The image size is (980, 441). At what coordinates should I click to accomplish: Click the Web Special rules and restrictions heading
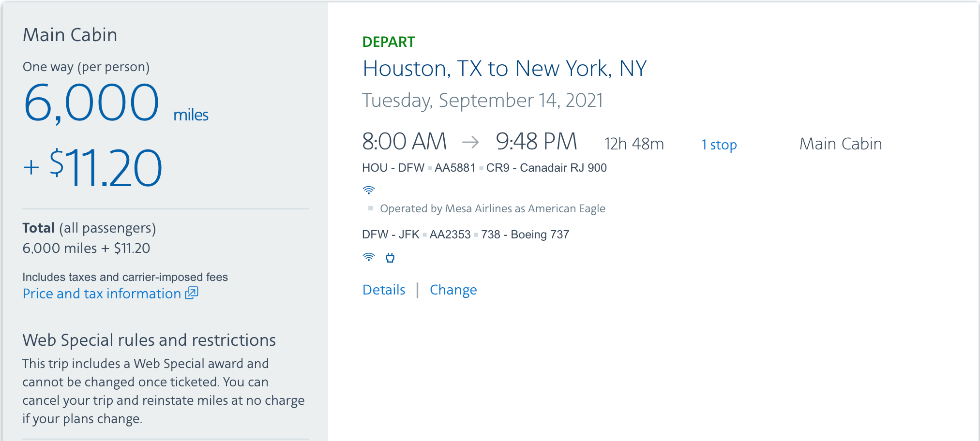(149, 340)
